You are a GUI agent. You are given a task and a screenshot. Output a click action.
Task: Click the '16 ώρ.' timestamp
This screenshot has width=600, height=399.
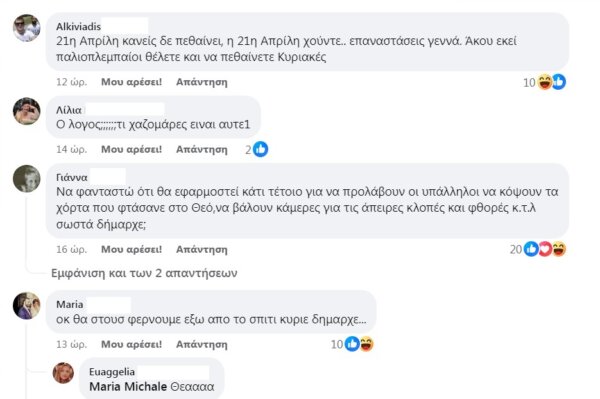pyautogui.click(x=72, y=249)
